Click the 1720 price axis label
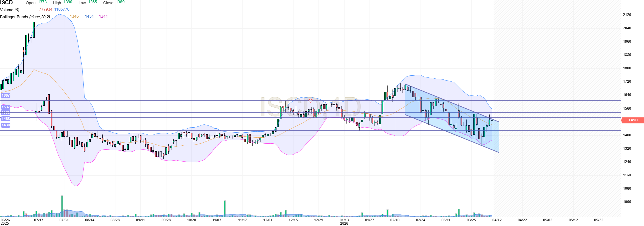 point(627,81)
